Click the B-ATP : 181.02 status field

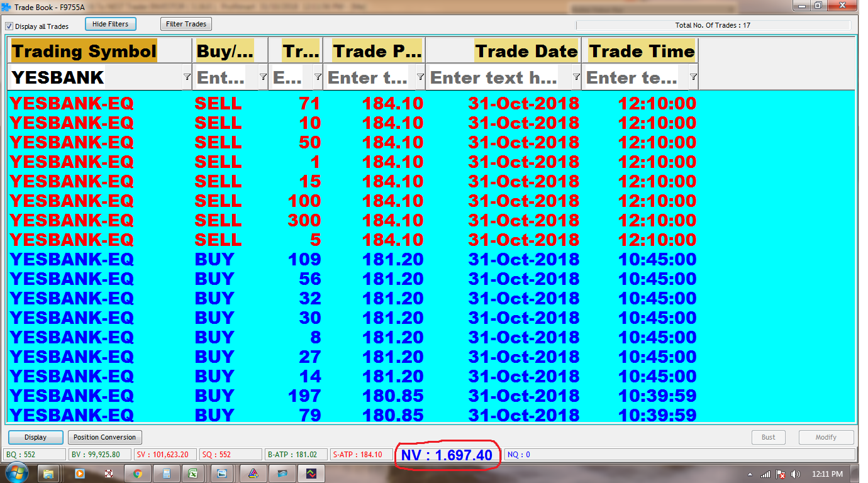pyautogui.click(x=297, y=454)
